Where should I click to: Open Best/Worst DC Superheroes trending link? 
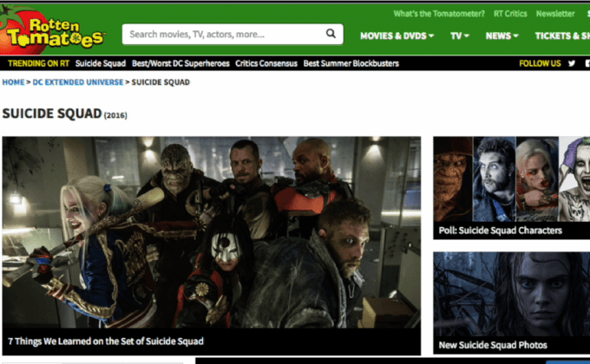click(x=180, y=63)
